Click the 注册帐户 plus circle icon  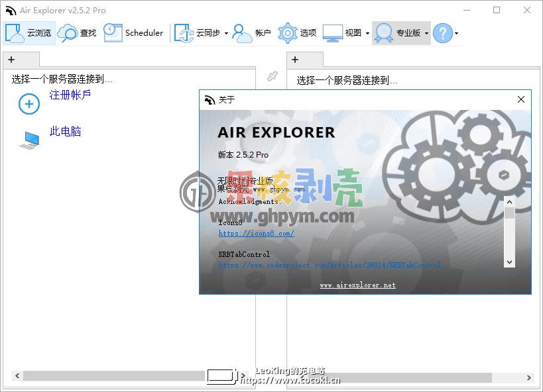click(29, 104)
